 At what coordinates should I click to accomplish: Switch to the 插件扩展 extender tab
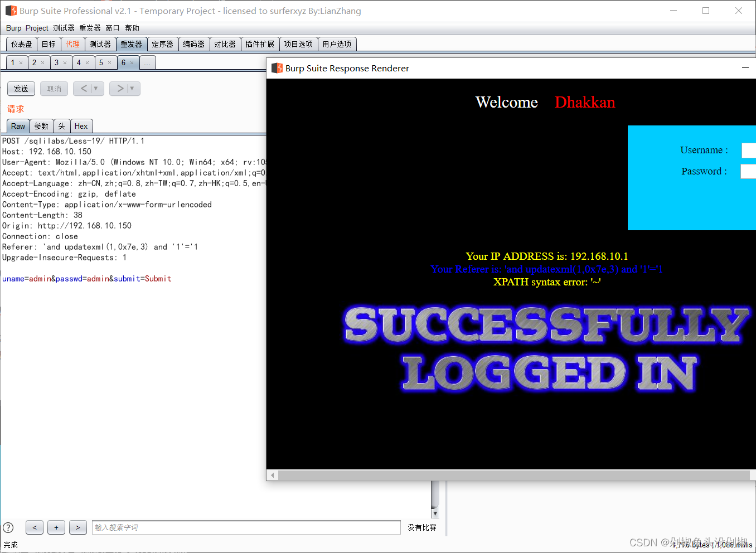260,44
